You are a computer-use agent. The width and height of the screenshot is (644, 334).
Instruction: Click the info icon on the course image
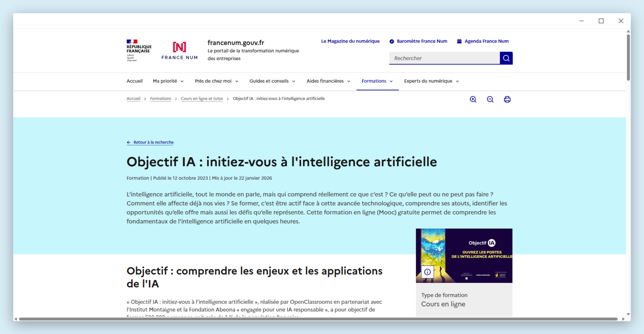427,272
